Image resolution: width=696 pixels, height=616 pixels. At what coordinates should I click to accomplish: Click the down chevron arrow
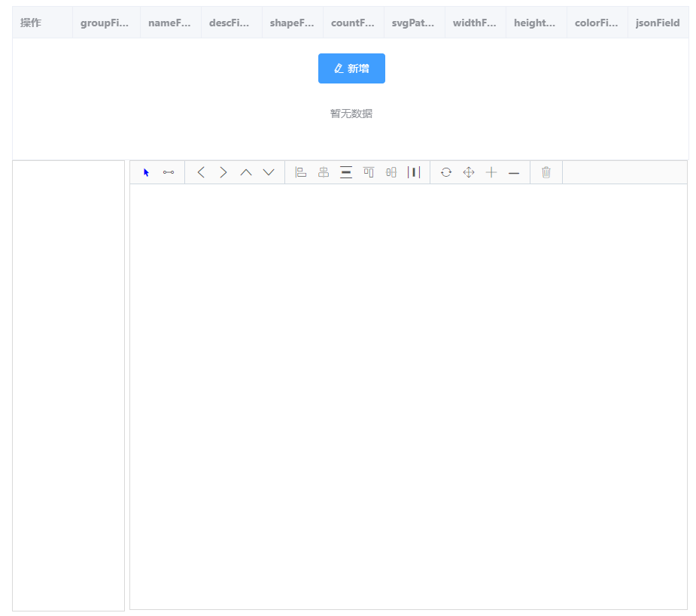(269, 172)
